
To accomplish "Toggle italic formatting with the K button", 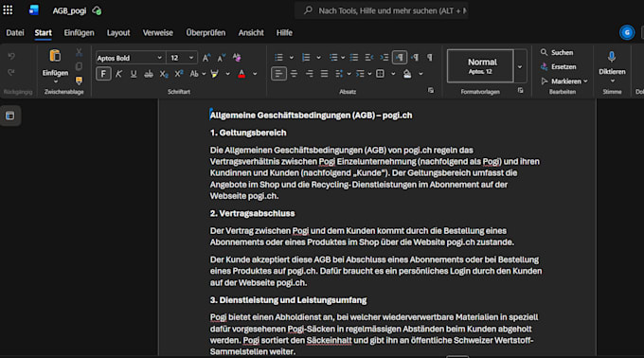I will point(118,74).
